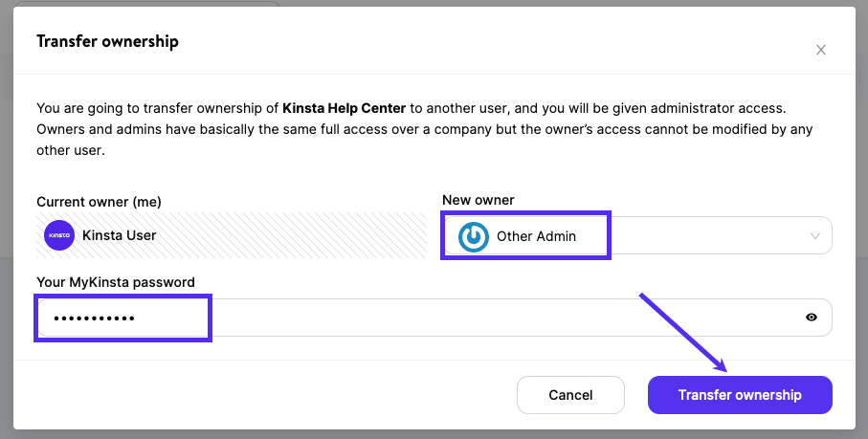Viewport: 868px width, 439px height.
Task: Close the Transfer ownership dialog
Action: click(820, 51)
